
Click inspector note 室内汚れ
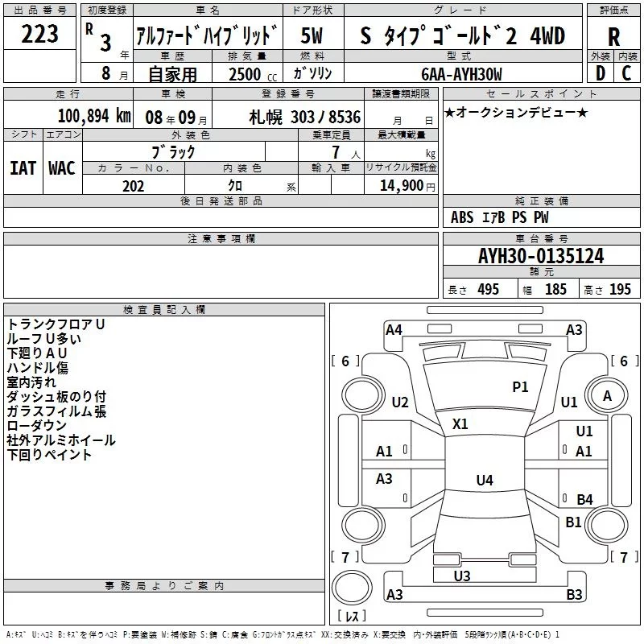(x=31, y=382)
